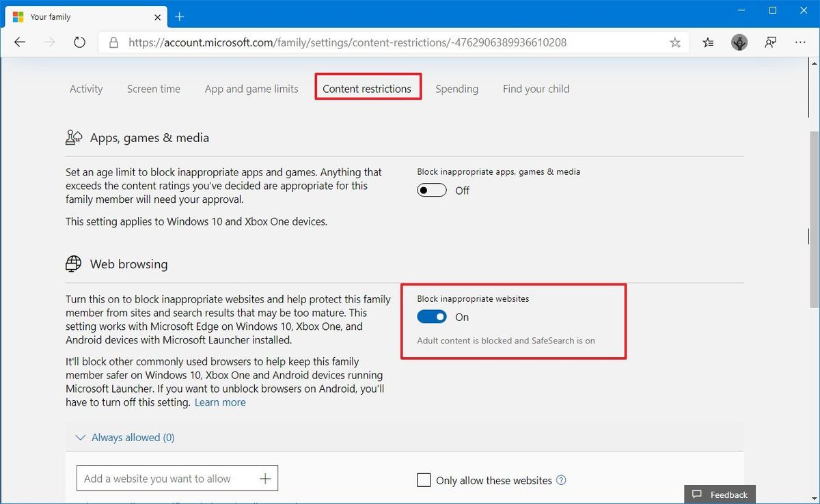Open a new browser tab

tap(179, 16)
